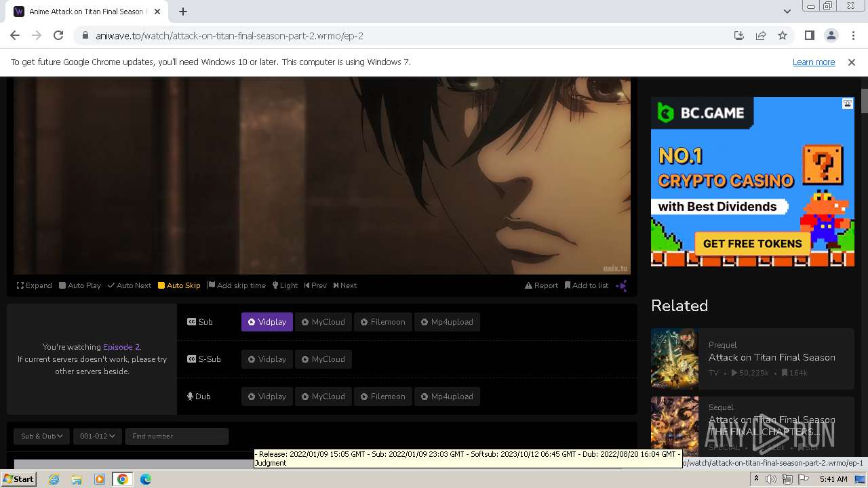This screenshot has height=488, width=868.
Task: Open Chrome three-dot menu
Action: (x=852, y=35)
